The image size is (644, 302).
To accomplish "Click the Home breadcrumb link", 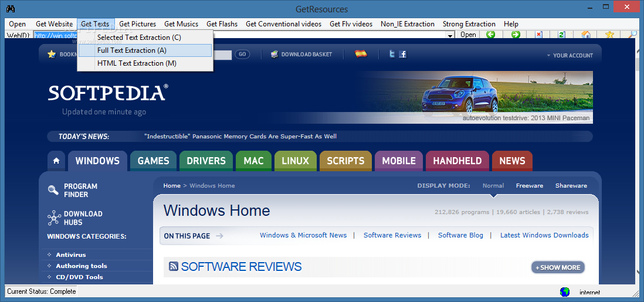I will tap(172, 186).
